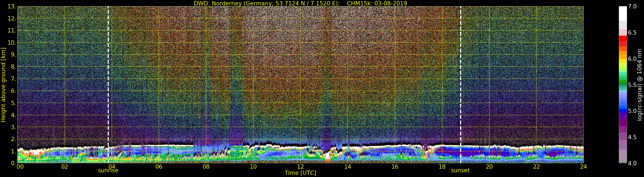Click the '06' time axis tick label
Viewport: 644px width, 177px height.
coord(159,167)
